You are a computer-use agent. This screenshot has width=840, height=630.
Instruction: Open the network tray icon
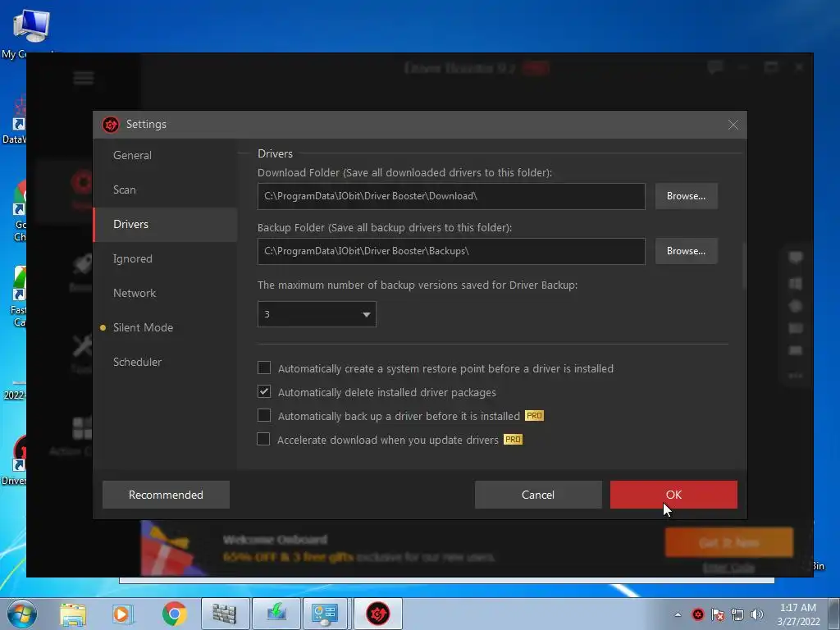[737, 614]
